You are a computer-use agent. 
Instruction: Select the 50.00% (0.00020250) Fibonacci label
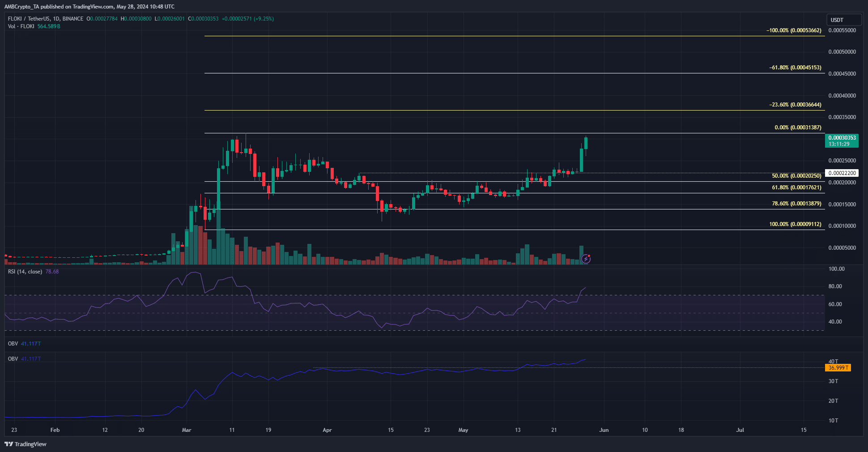point(796,176)
